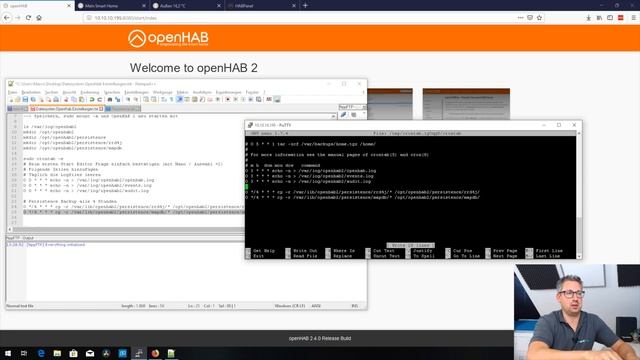Click Notepad++ Replace toolbar icon
The image size is (640, 360).
tap(118, 100)
